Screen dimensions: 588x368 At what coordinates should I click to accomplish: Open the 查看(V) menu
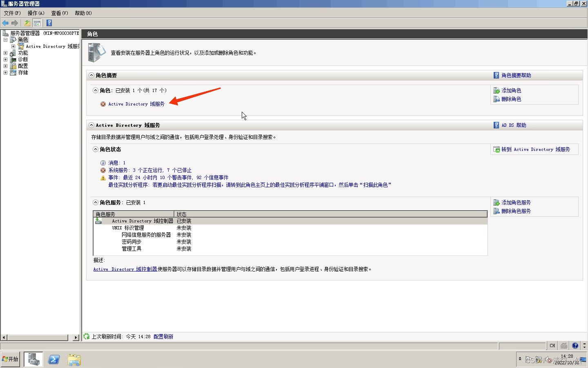tap(60, 13)
